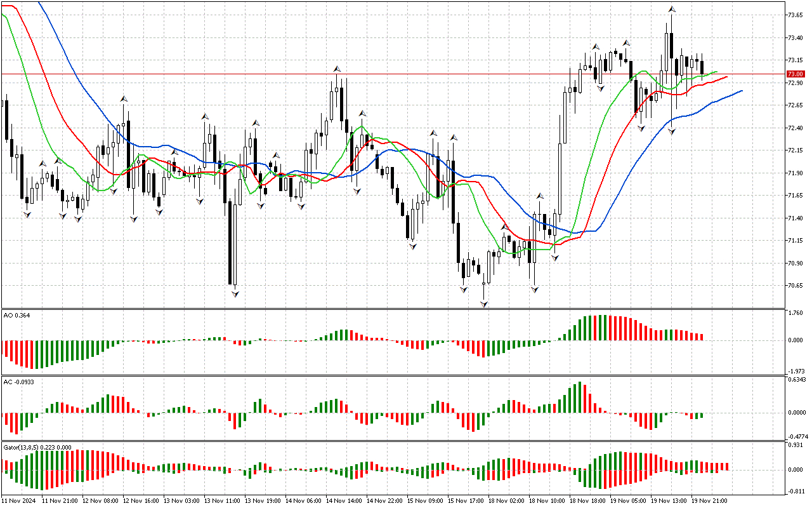This screenshot has width=812, height=508.
Task: Select the 72.15 price axis label
Action: 796,150
